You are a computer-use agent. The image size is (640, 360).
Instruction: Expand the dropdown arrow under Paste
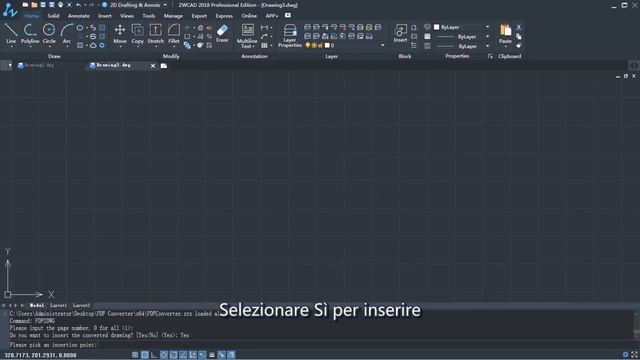point(505,47)
